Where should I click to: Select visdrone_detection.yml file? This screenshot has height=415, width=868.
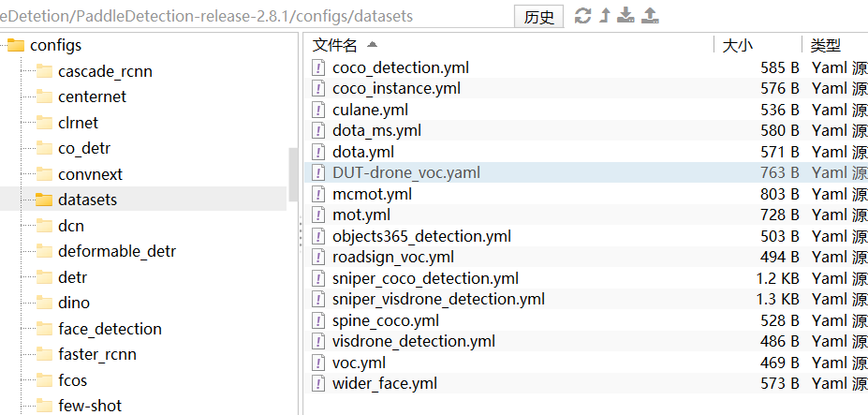click(414, 341)
